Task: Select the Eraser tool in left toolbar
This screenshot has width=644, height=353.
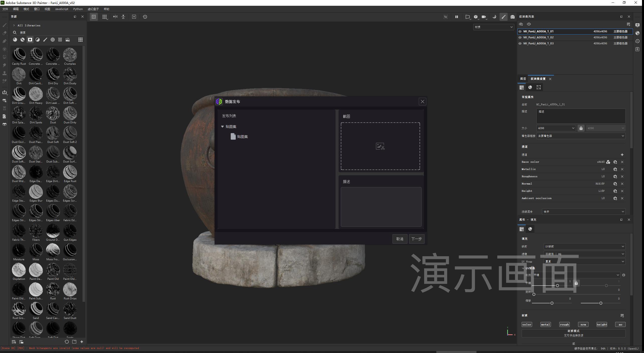Action: [x=5, y=33]
